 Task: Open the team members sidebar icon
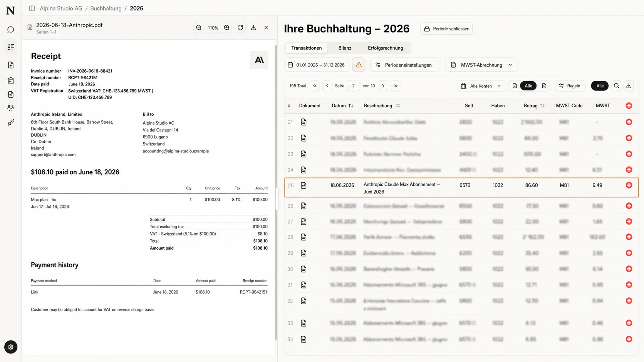point(11,108)
